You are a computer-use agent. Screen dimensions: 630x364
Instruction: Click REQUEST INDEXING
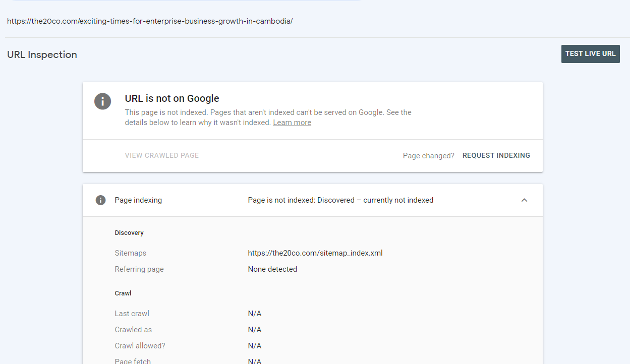pyautogui.click(x=496, y=156)
